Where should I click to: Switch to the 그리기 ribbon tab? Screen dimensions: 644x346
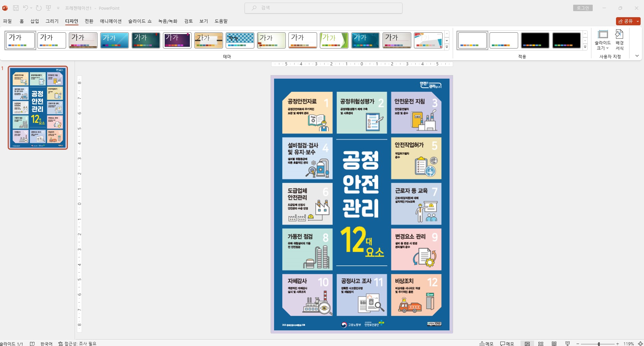tap(52, 21)
